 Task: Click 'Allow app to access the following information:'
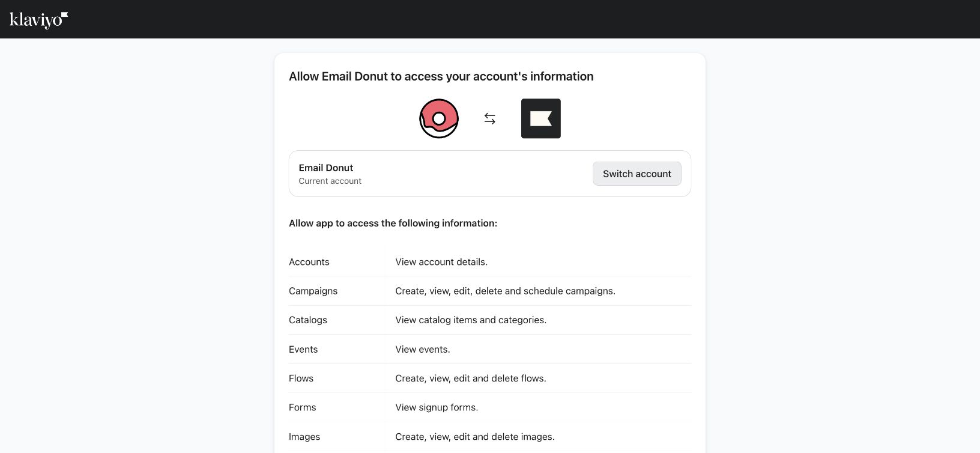[x=393, y=223]
